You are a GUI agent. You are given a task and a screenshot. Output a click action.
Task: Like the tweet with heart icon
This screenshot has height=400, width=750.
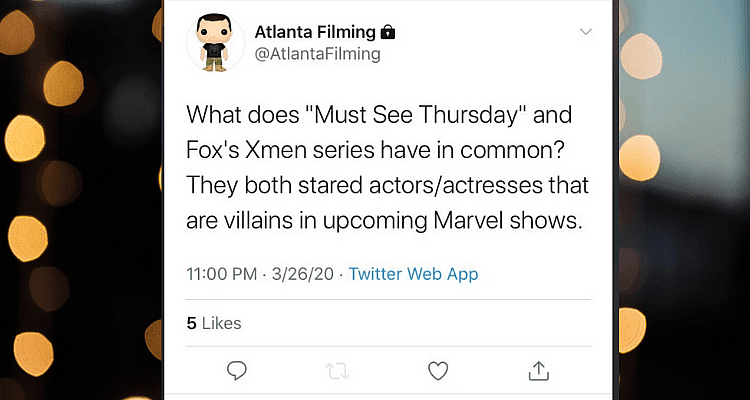click(x=437, y=371)
